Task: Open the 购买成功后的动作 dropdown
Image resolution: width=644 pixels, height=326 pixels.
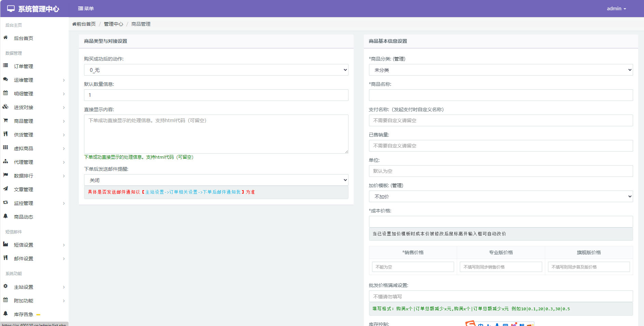Action: 216,70
